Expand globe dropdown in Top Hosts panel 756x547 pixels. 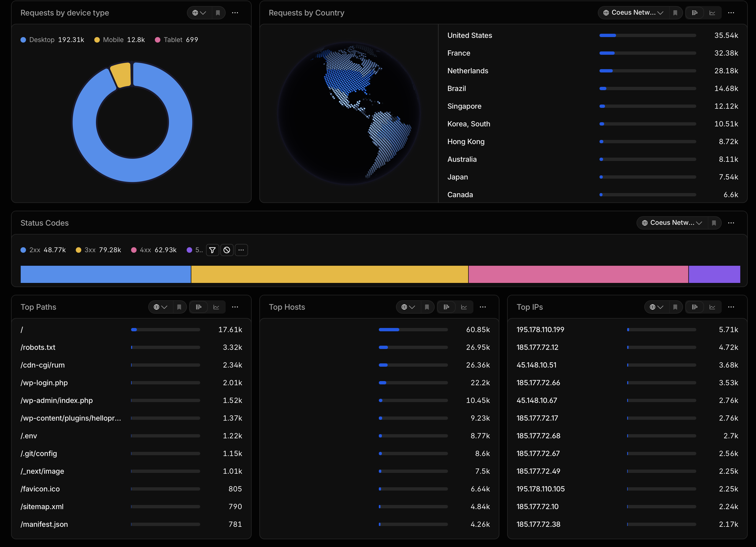point(408,307)
